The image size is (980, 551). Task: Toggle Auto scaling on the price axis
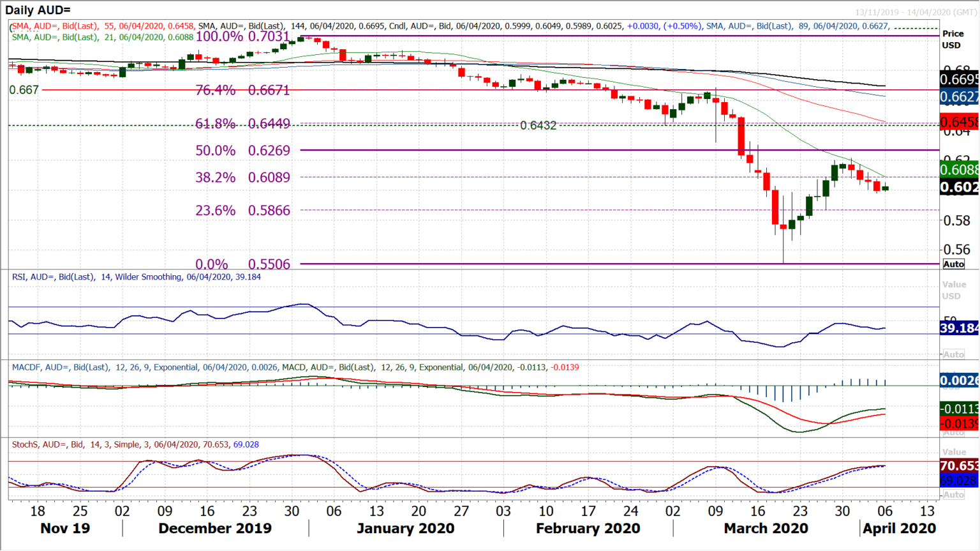coord(953,263)
